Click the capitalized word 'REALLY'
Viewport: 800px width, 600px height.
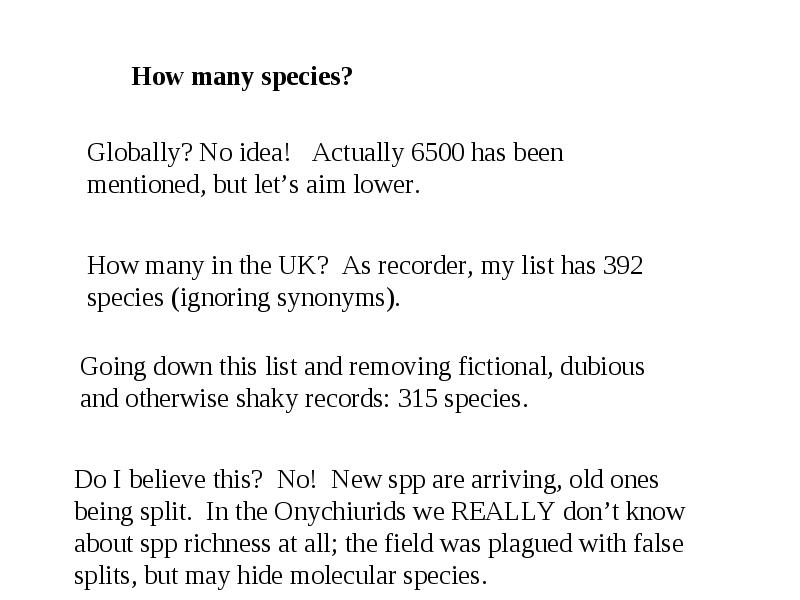pyautogui.click(x=503, y=512)
